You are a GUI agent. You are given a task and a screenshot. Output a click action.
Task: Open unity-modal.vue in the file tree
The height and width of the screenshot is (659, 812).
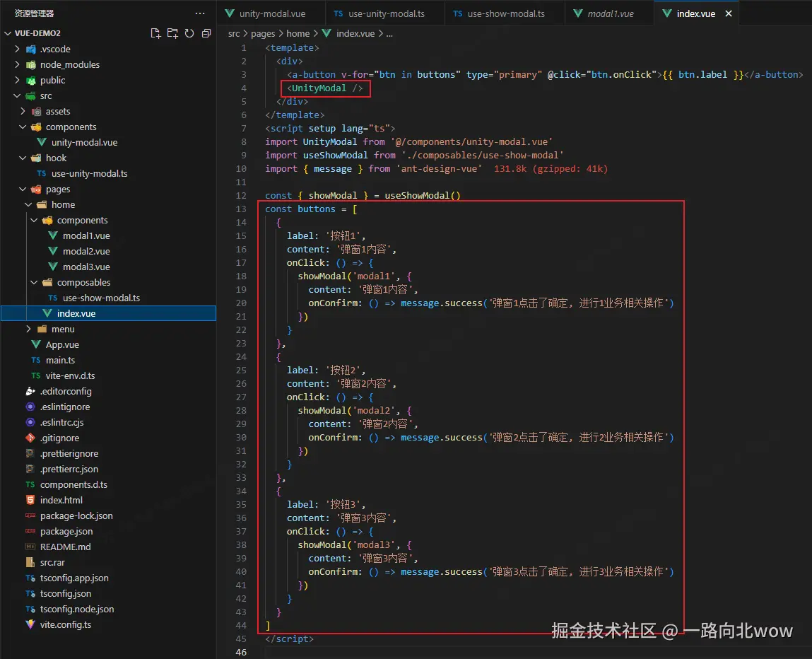tap(108, 142)
